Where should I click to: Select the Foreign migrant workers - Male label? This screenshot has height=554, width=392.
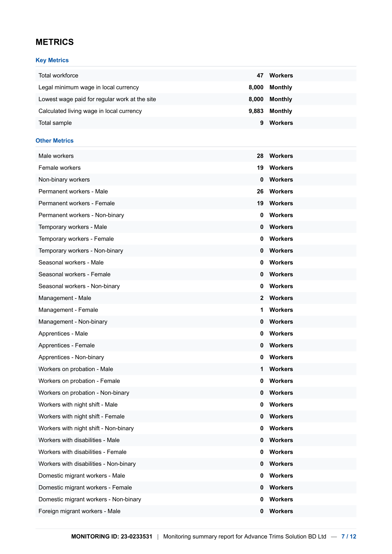coord(79,511)
